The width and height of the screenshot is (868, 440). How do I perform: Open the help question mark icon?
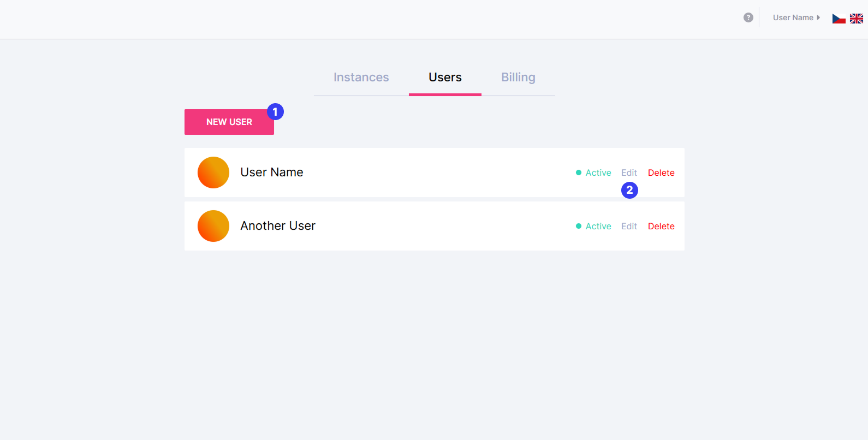(748, 17)
